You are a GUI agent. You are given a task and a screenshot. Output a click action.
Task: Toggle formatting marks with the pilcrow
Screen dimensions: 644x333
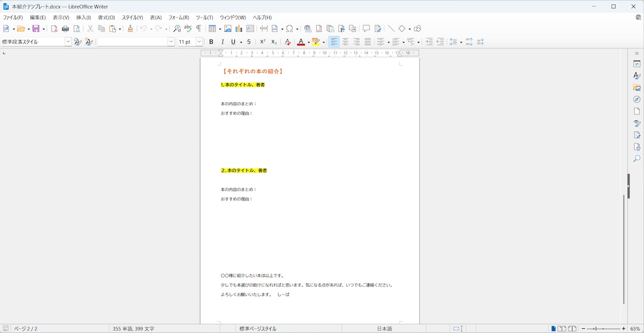199,29
